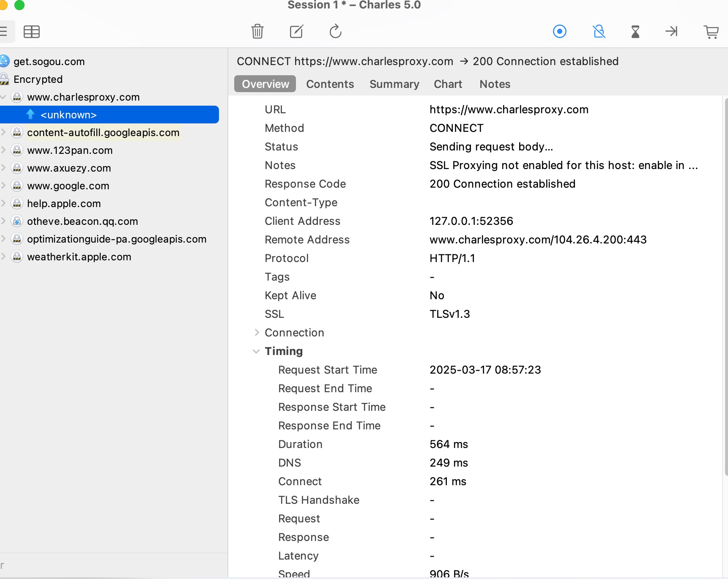Click lock icon beside optimizationguide-pa.googleapis.com
728x579 pixels.
[17, 239]
